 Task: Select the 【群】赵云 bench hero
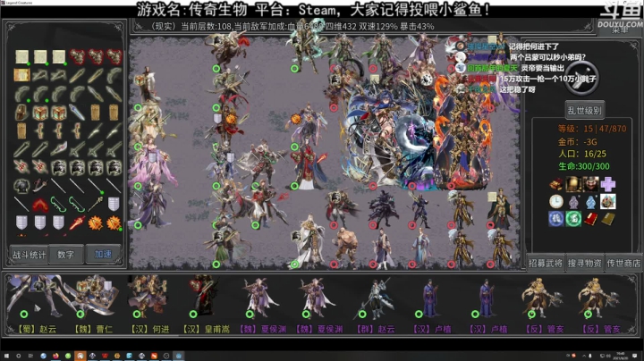(376, 305)
